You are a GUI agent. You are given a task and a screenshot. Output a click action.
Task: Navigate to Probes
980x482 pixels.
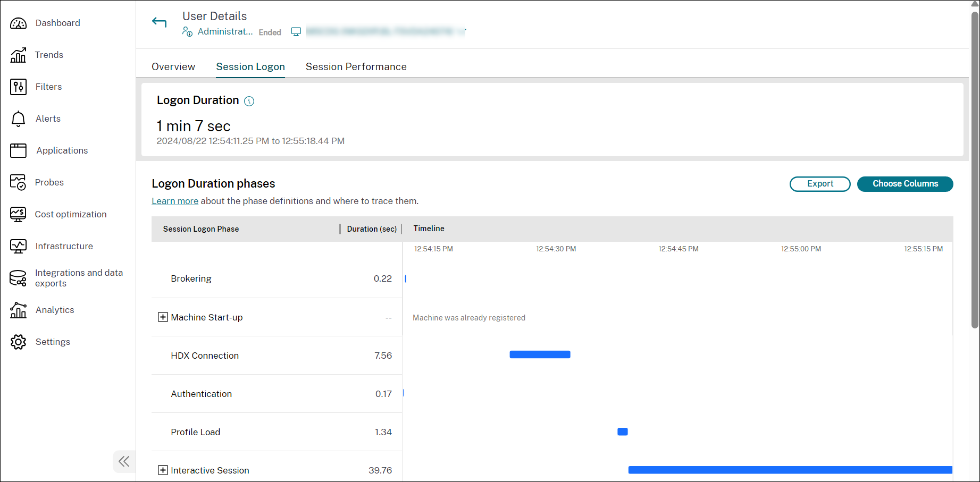pos(49,182)
